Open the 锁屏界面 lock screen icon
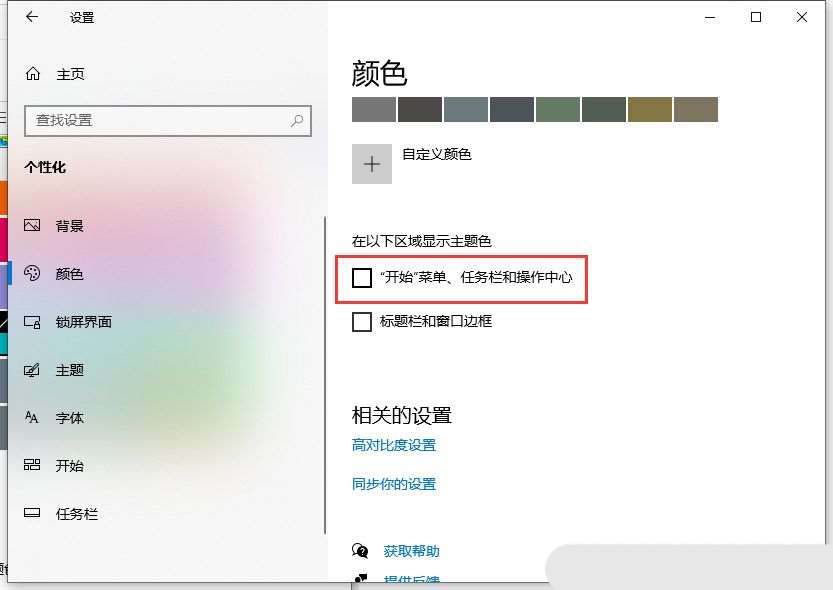The image size is (833, 590). 32,321
